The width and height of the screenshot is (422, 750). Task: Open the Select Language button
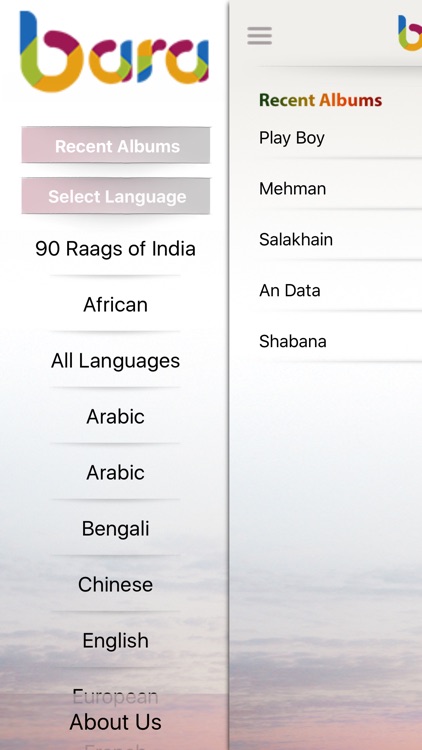(116, 196)
